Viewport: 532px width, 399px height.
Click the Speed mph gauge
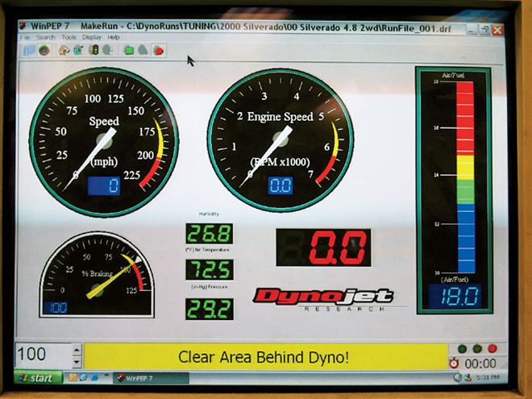104,142
